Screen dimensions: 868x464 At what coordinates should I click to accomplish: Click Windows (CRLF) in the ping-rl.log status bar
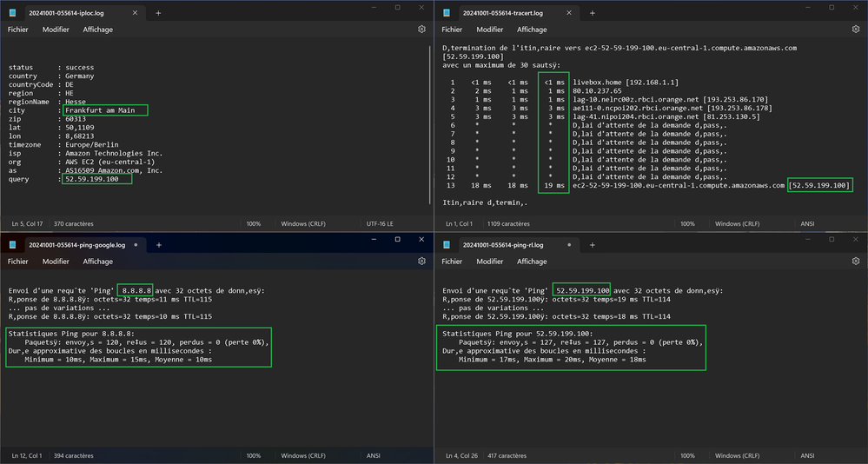click(738, 455)
